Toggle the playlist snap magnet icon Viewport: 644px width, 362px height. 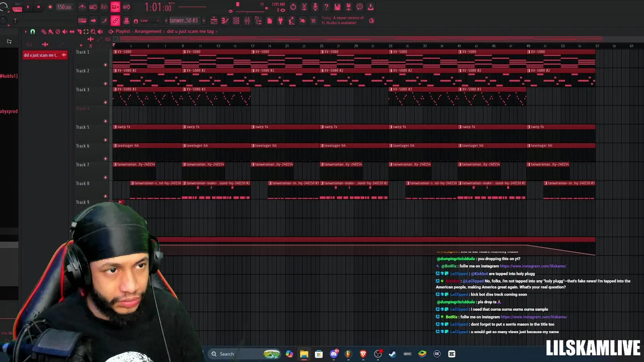[x=33, y=31]
